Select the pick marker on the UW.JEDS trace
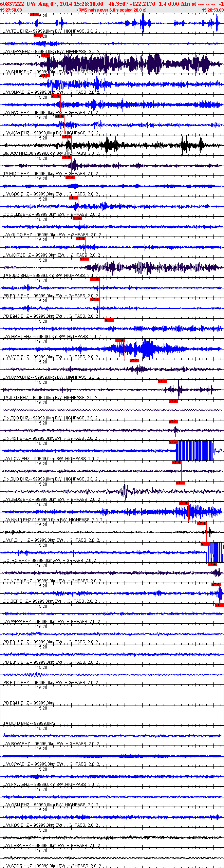 [181, 483]
